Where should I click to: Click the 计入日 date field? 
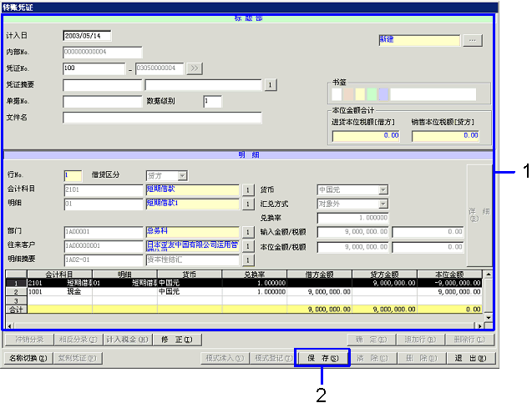[87, 36]
